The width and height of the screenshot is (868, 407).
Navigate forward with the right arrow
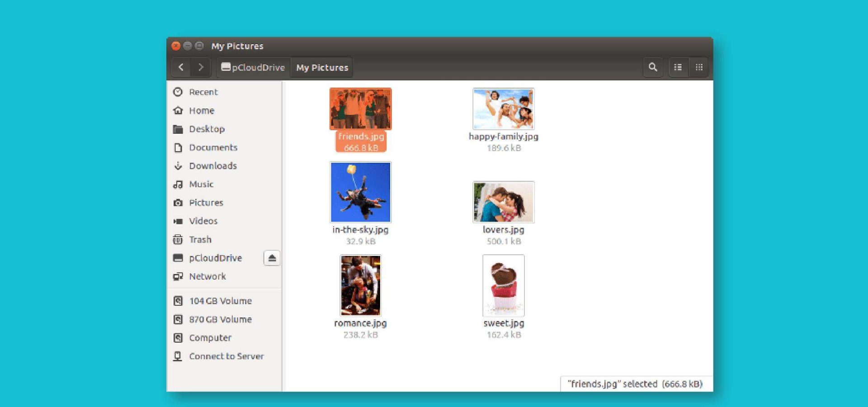tap(202, 67)
